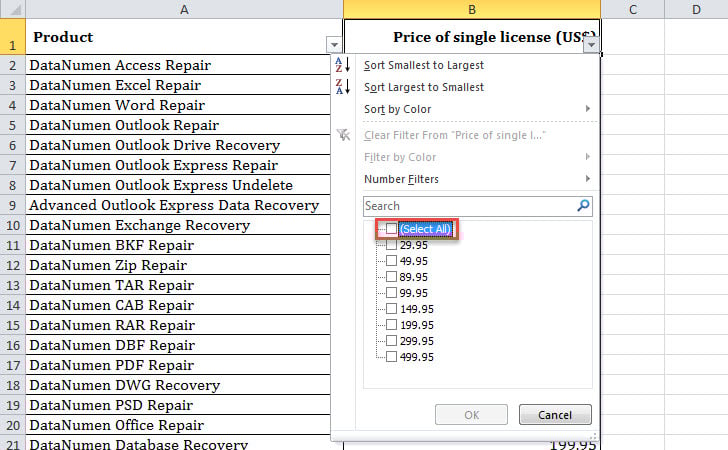Click the DataNumen CAB Repair cell

(x=178, y=305)
